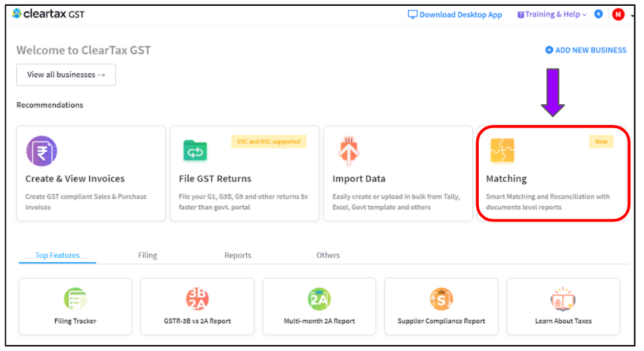Open the red M profile avatar
644x351 pixels.
[x=618, y=14]
